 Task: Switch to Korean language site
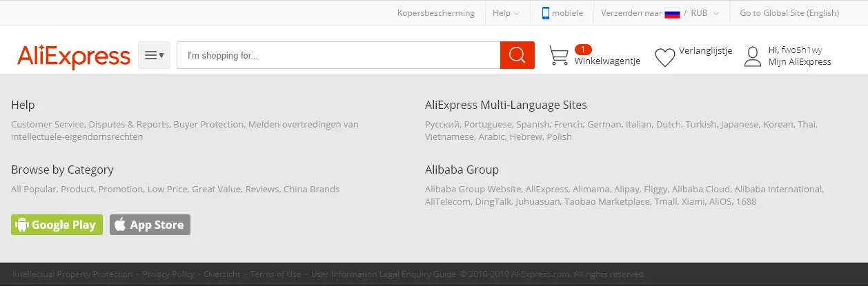[778, 124]
